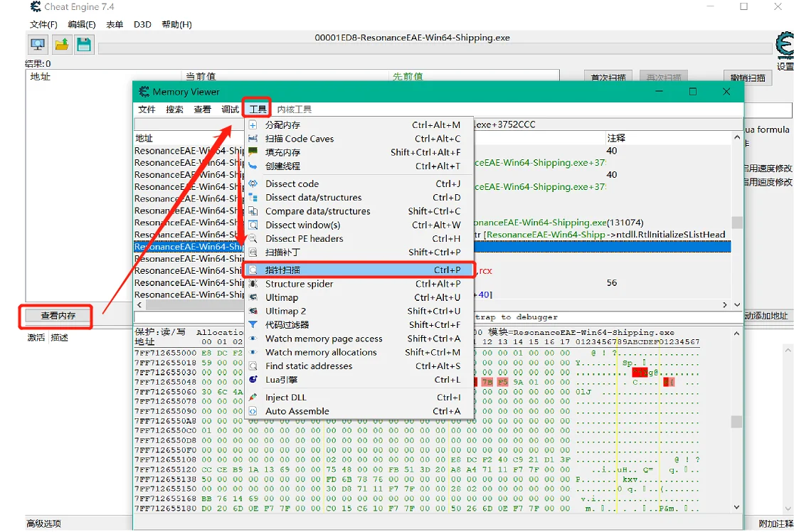Click the 注释 column header in disassembler
Screen dimensions: 794x532
[616, 138]
